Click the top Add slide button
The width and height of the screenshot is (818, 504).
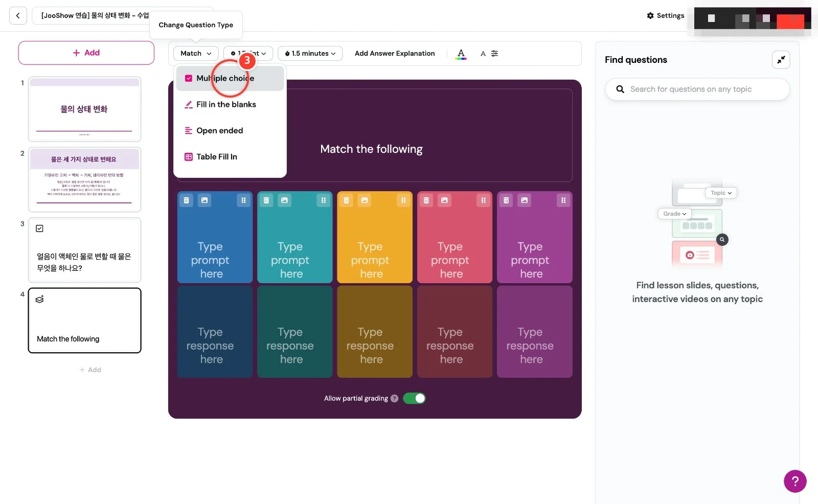click(86, 53)
